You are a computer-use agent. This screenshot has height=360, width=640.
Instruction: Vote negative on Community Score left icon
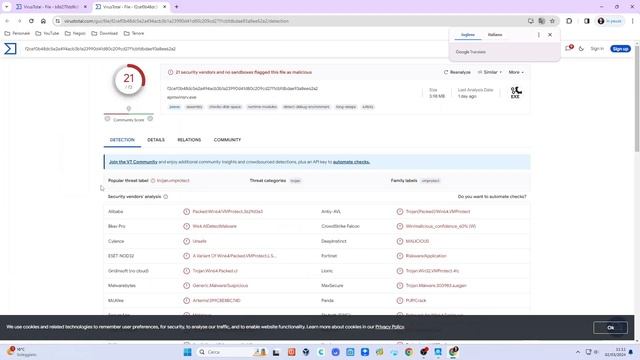[x=107, y=119]
